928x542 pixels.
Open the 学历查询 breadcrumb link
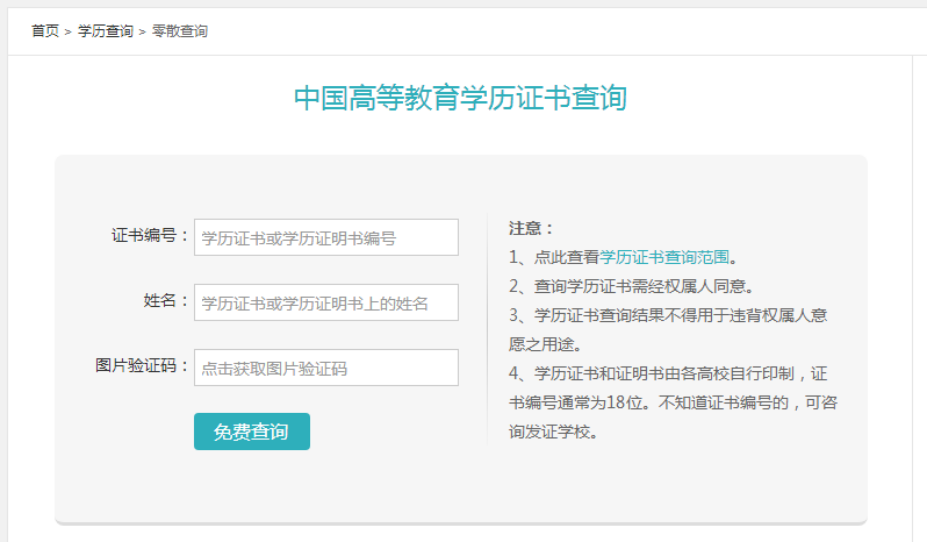pyautogui.click(x=105, y=31)
